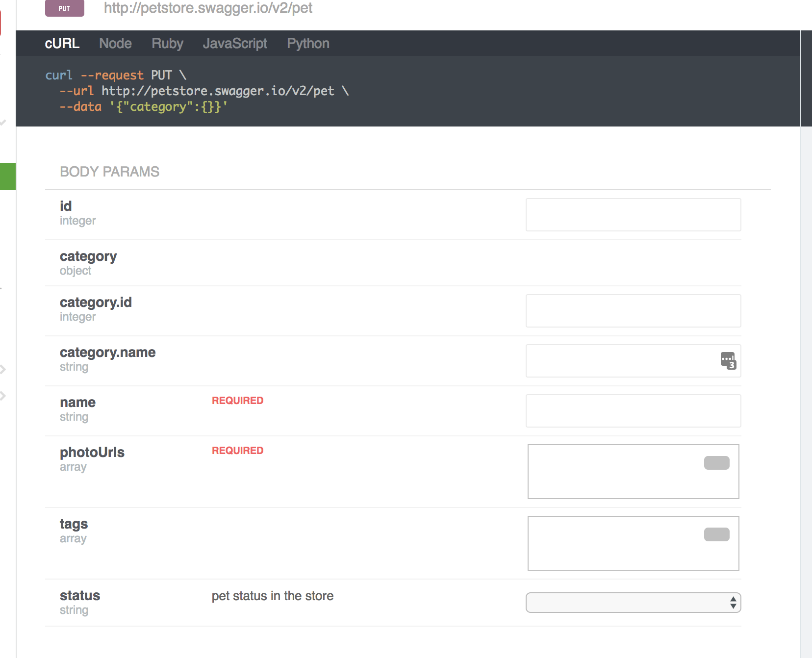Focus the category.id input field
Viewport: 812px width, 658px height.
point(633,311)
